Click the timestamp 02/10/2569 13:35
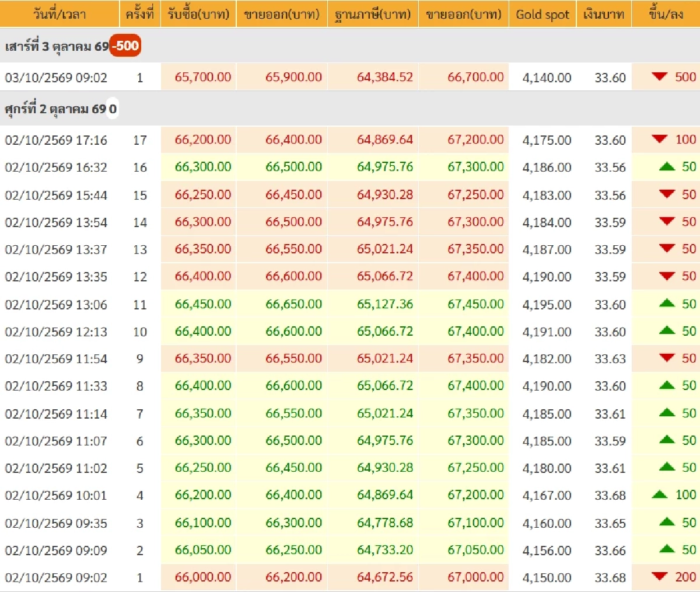This screenshot has width=700, height=592. pyautogui.click(x=56, y=277)
